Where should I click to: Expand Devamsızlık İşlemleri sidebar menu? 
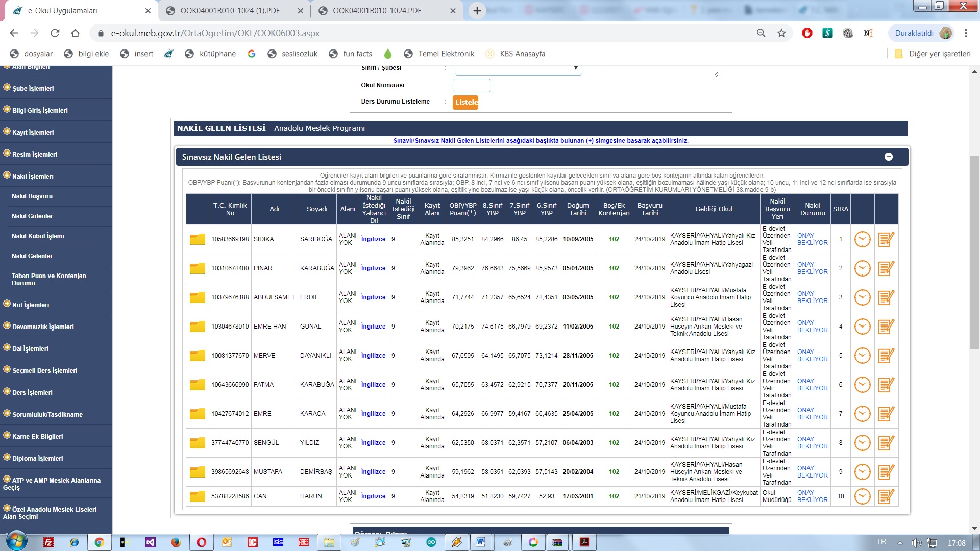(43, 327)
